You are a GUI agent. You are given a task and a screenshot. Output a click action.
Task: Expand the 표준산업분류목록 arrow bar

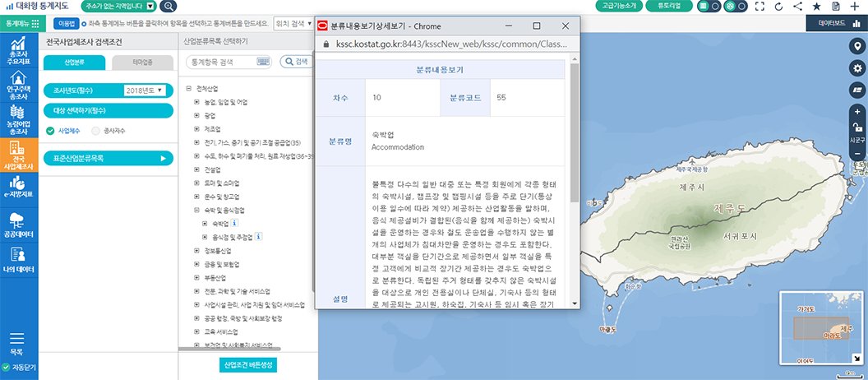click(x=108, y=159)
